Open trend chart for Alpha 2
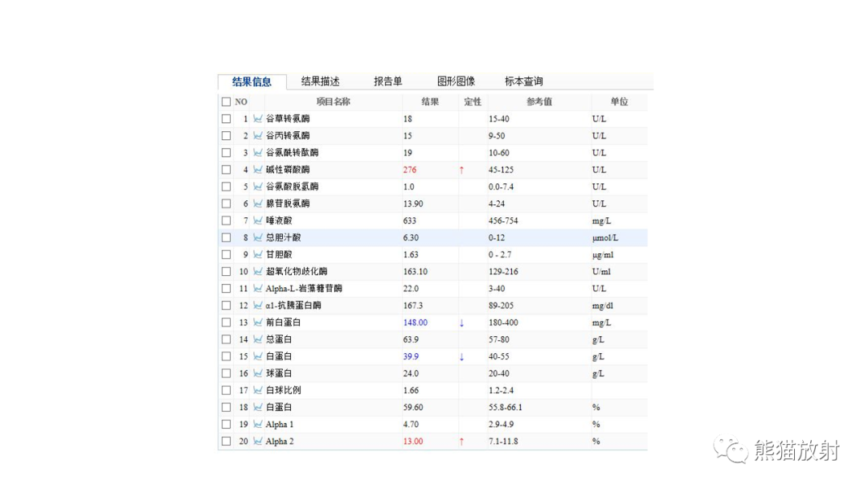This screenshot has width=868, height=489. click(x=257, y=441)
